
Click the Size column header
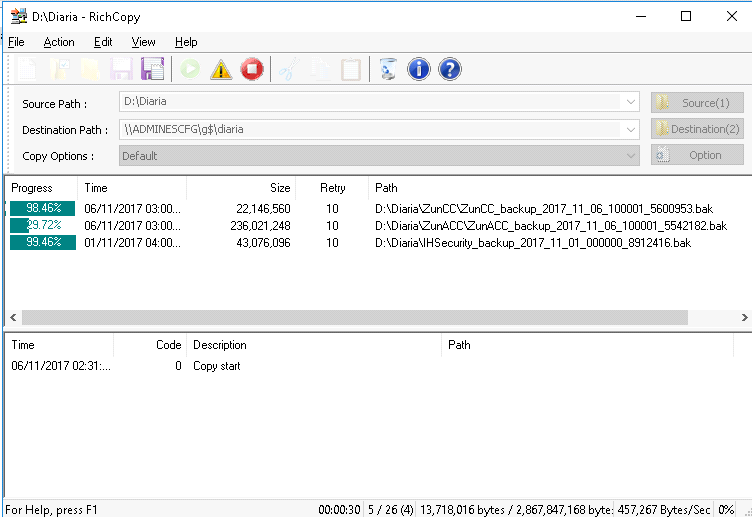coord(241,188)
